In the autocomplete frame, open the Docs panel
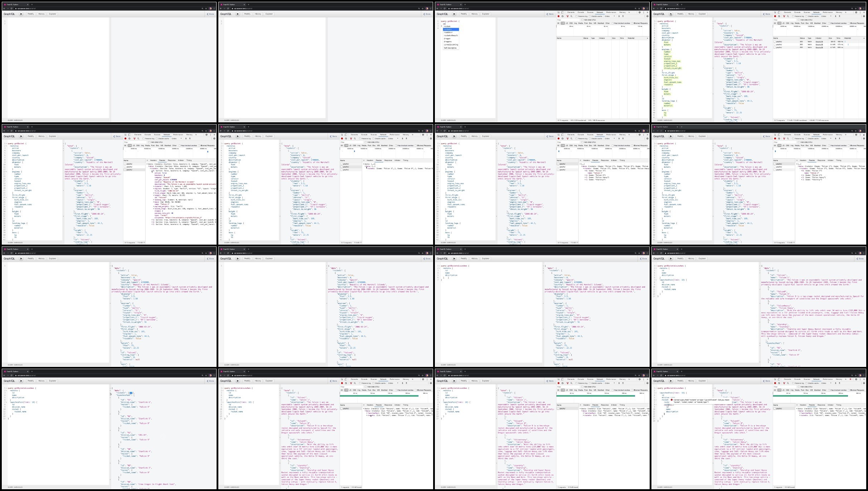The width and height of the screenshot is (868, 491). click(550, 14)
